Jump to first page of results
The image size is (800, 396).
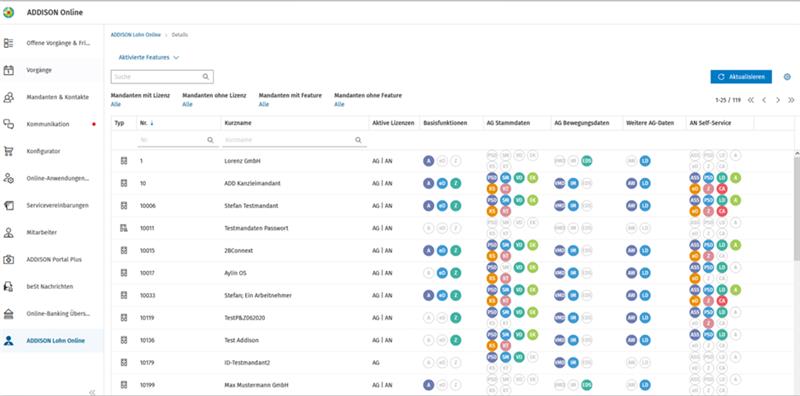pyautogui.click(x=751, y=100)
